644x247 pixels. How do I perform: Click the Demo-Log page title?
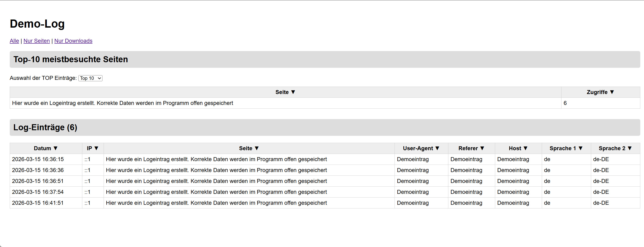(x=37, y=24)
